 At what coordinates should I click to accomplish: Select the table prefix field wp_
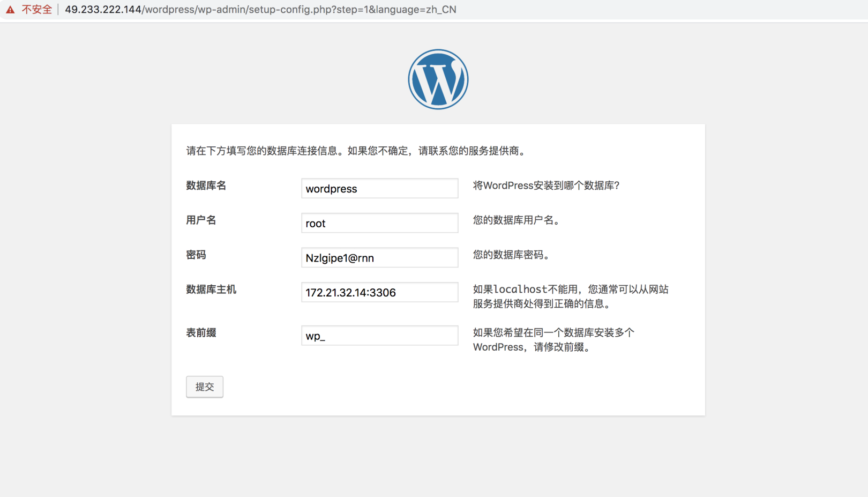tap(380, 336)
